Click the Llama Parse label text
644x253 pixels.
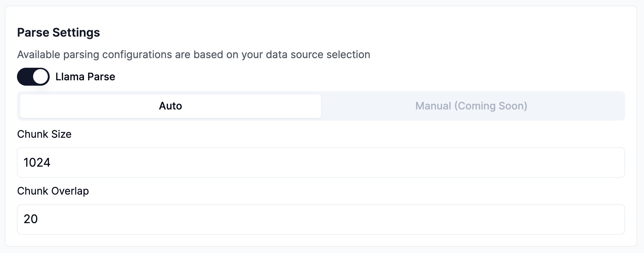coord(85,76)
